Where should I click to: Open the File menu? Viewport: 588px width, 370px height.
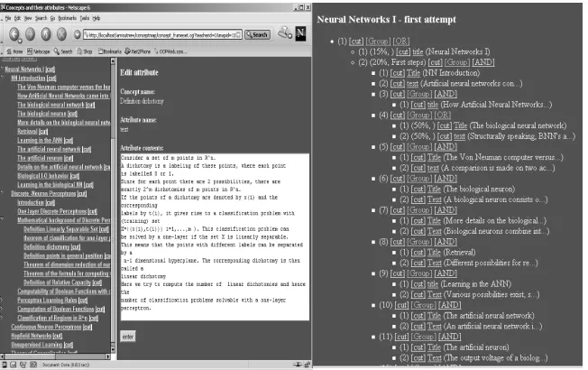[8, 18]
